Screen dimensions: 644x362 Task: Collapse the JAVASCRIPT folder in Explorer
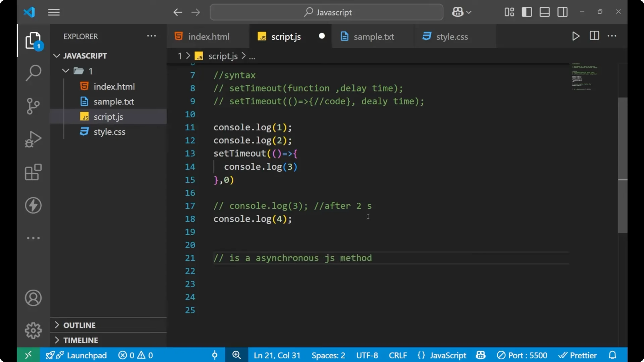click(x=56, y=56)
